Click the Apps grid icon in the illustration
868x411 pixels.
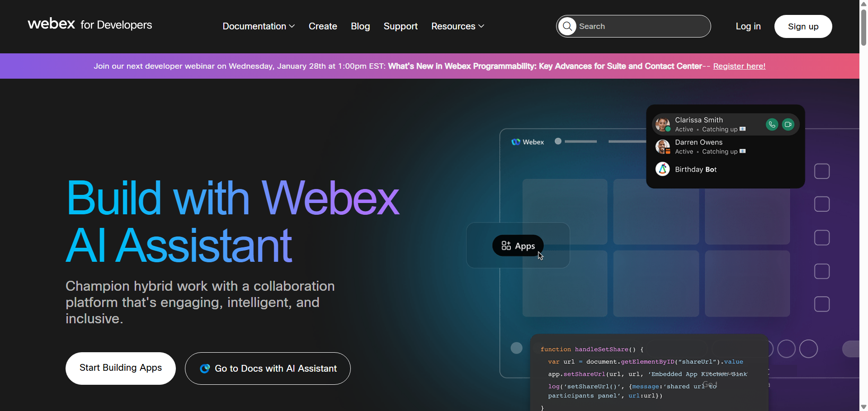click(506, 246)
